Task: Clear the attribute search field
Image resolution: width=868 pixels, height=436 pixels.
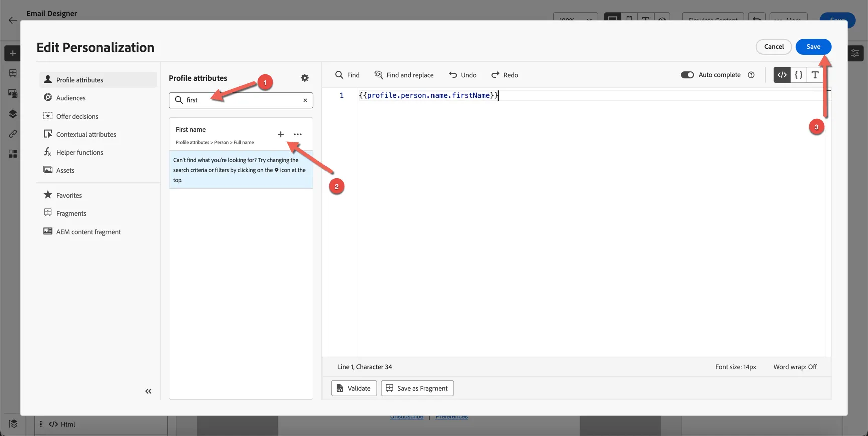Action: pos(305,100)
